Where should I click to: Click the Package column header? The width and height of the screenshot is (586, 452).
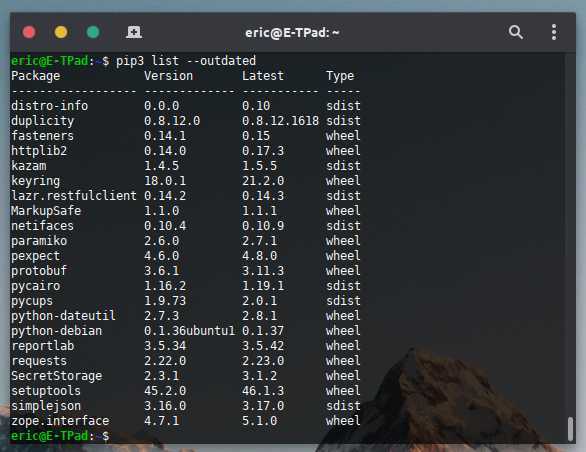[36, 76]
